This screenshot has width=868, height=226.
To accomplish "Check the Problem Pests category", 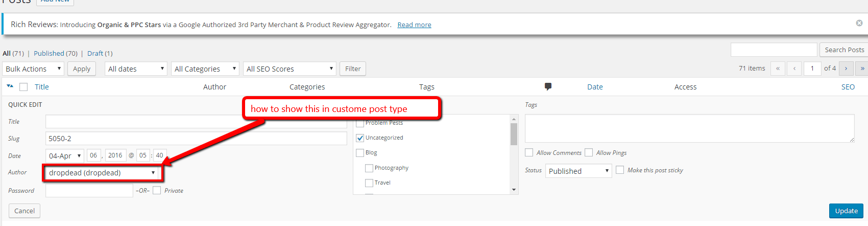I will pos(360,123).
